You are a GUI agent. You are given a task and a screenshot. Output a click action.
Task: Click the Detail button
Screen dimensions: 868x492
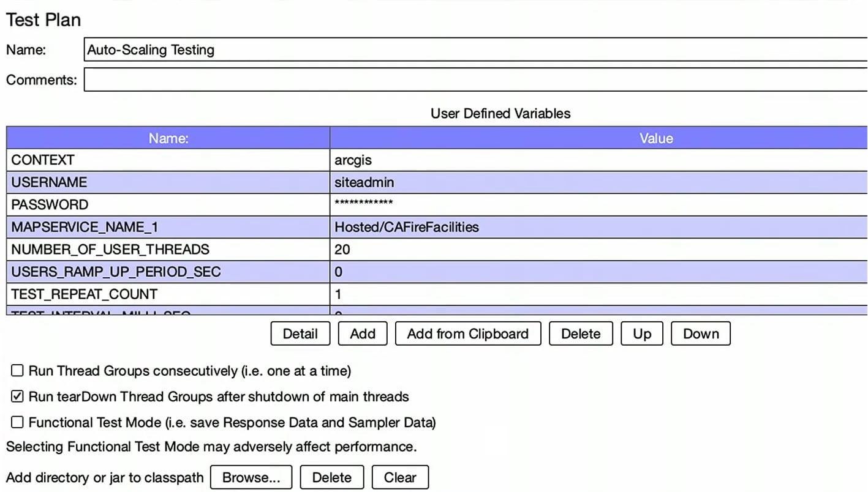[300, 334]
